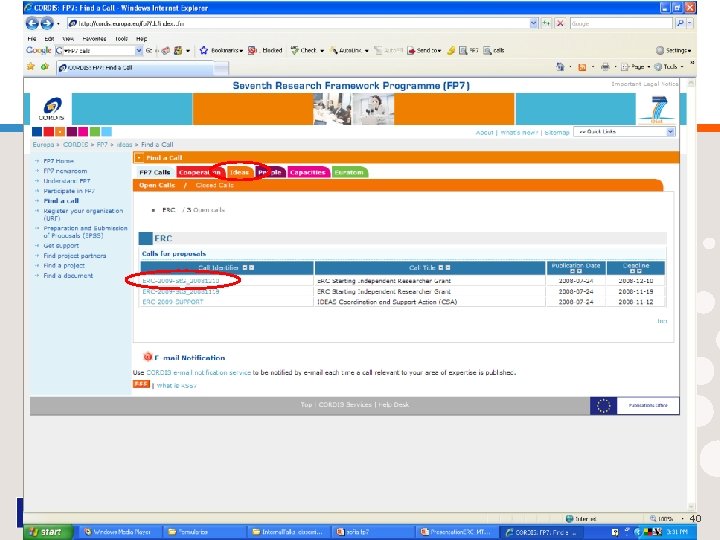This screenshot has width=720, height=540.
Task: Click in the Google toolbar search box
Action: [x=99, y=51]
